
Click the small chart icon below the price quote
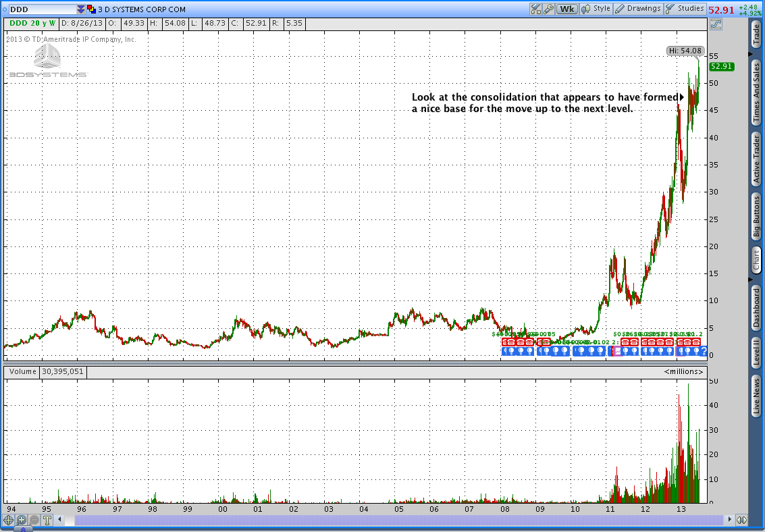[715, 24]
